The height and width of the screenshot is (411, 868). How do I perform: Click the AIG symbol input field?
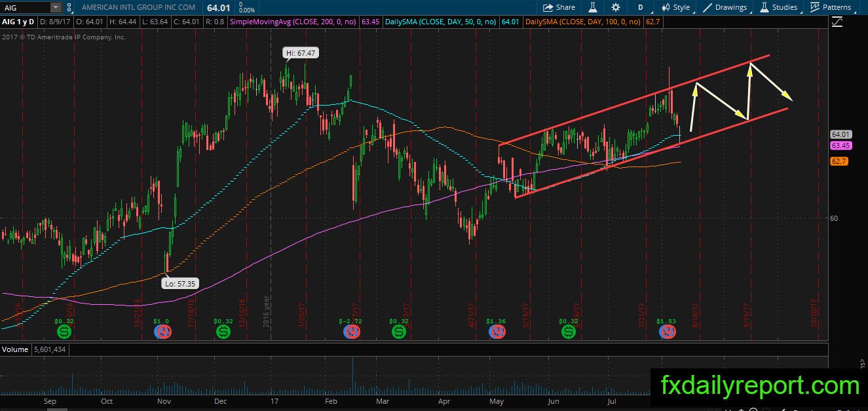[25, 7]
